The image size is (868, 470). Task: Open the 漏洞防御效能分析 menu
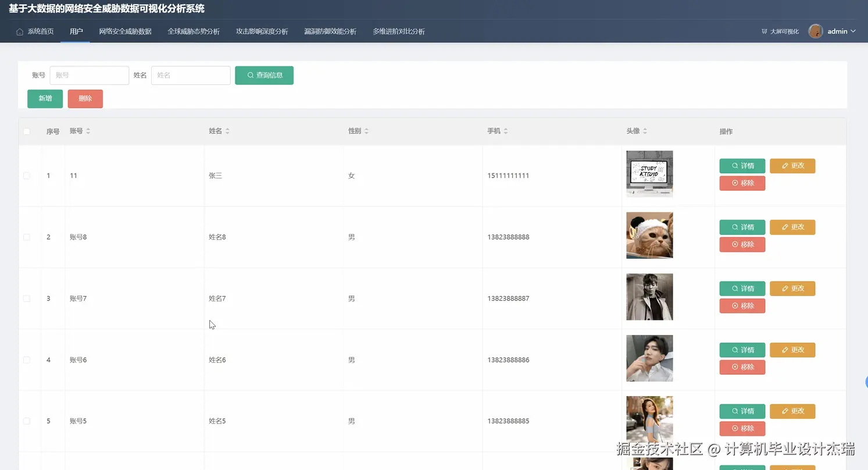(330, 31)
